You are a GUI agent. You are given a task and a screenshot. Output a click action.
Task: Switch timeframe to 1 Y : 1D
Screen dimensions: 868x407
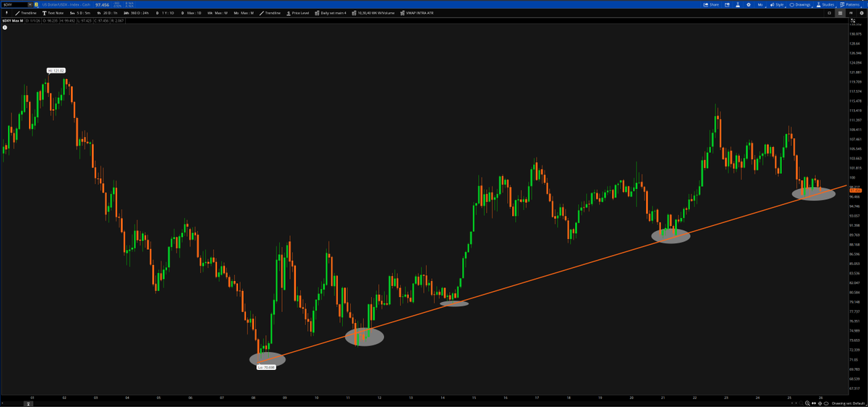[164, 13]
